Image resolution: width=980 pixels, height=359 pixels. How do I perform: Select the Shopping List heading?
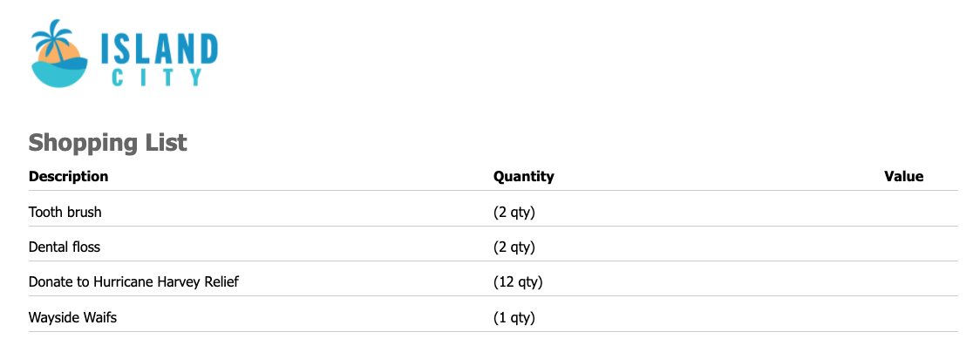click(x=107, y=143)
